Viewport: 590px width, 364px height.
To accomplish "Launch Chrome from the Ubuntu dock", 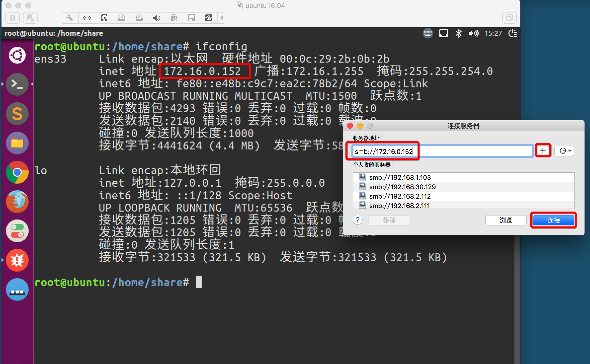I will pos(17,172).
